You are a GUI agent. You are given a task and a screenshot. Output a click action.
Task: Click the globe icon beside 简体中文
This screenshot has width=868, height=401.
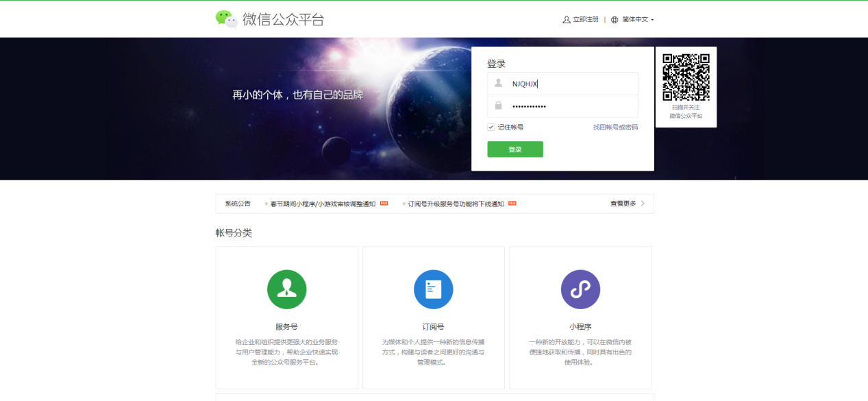pyautogui.click(x=615, y=20)
